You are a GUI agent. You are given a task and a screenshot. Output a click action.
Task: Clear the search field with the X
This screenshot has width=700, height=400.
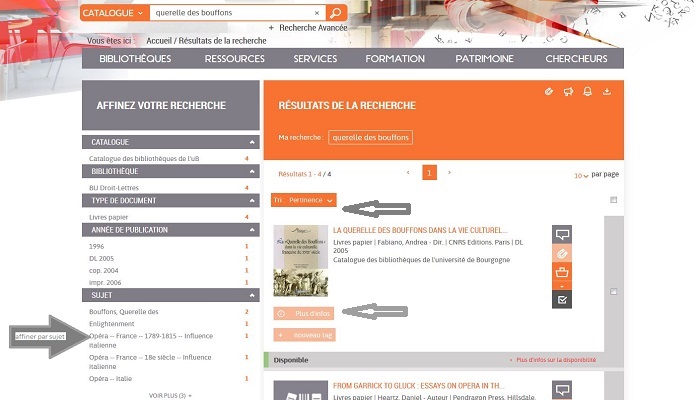(x=318, y=13)
